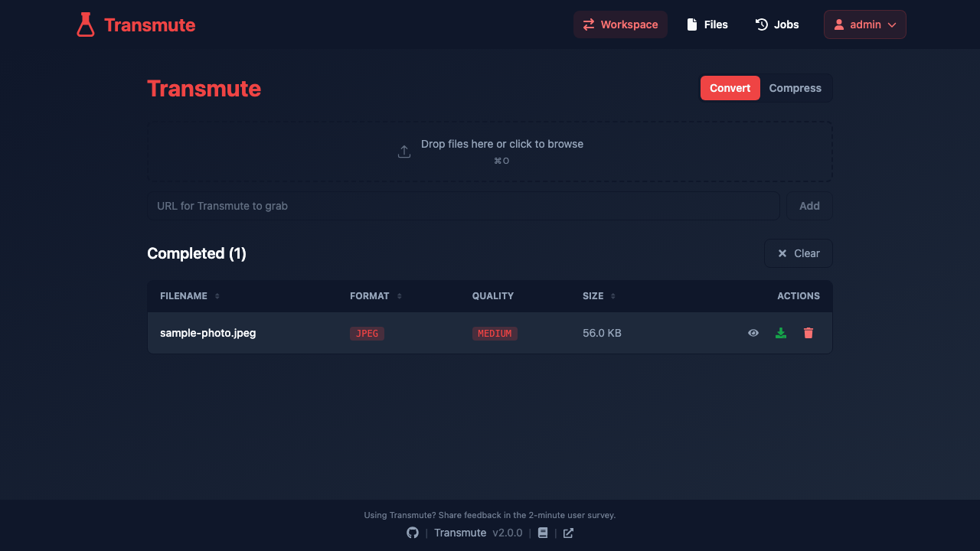980x551 pixels.
Task: Click the external link icon in footer
Action: (x=568, y=533)
